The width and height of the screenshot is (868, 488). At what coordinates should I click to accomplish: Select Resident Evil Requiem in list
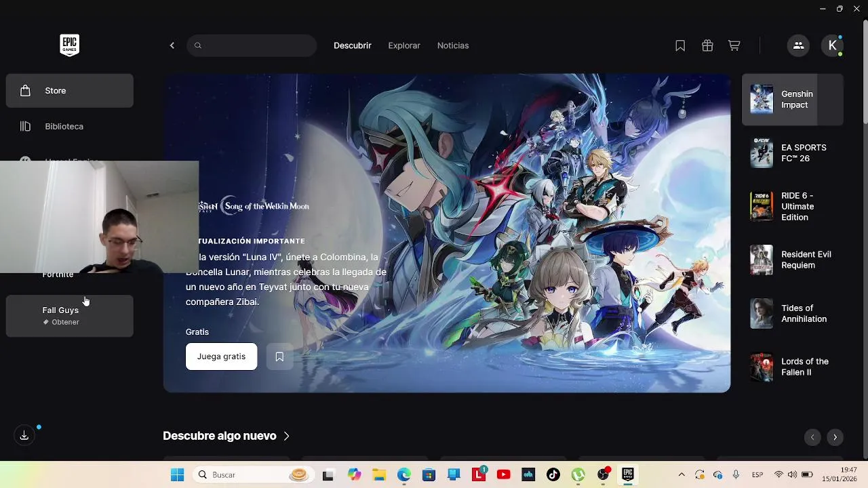(793, 260)
